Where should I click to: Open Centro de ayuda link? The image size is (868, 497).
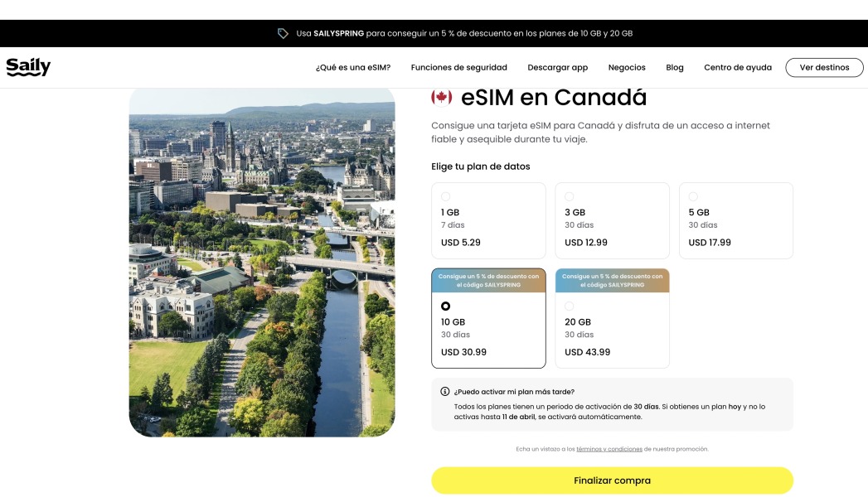[x=738, y=67]
